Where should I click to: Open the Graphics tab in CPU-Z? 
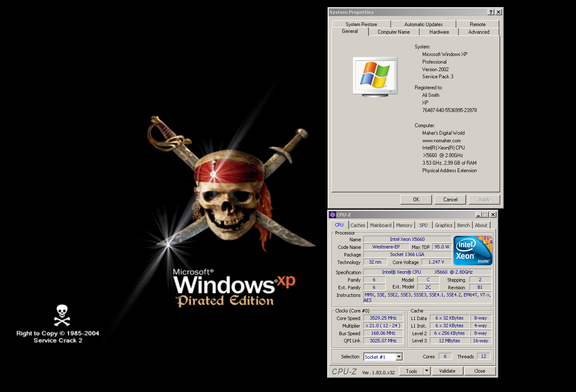click(x=444, y=225)
